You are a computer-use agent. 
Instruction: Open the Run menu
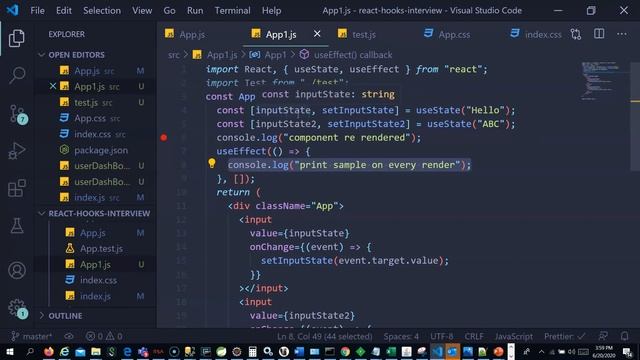195,11
